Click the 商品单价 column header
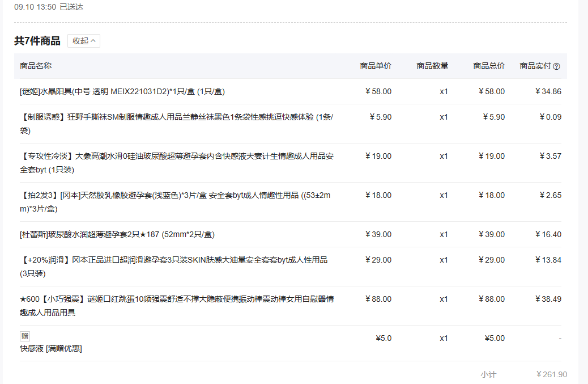Viewport: 588px width, 384px height. (x=376, y=66)
